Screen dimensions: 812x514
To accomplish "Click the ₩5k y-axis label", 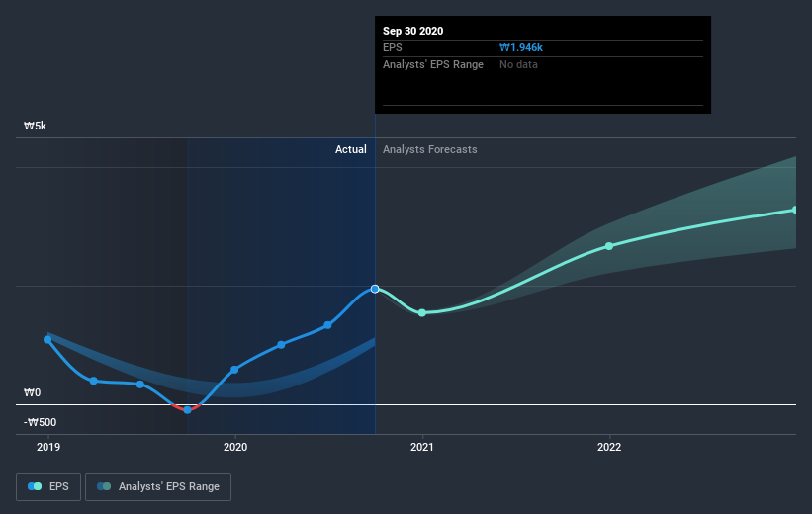I will coord(36,126).
